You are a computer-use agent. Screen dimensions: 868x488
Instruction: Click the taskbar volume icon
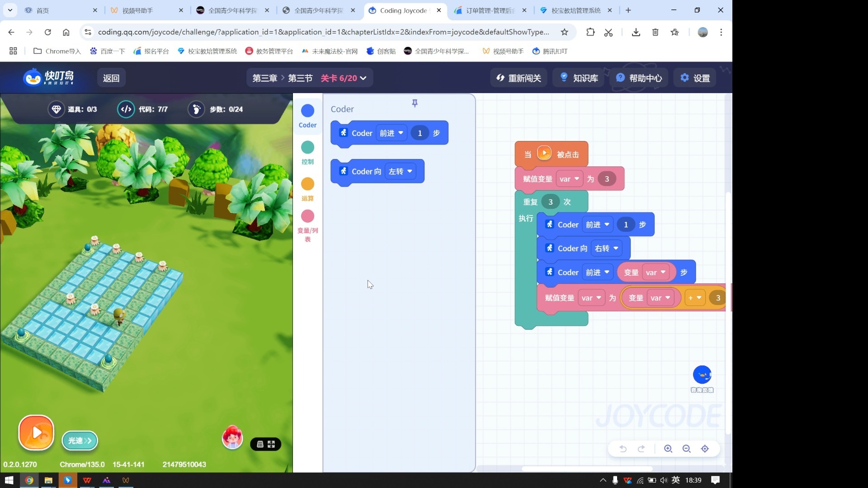pyautogui.click(x=663, y=480)
